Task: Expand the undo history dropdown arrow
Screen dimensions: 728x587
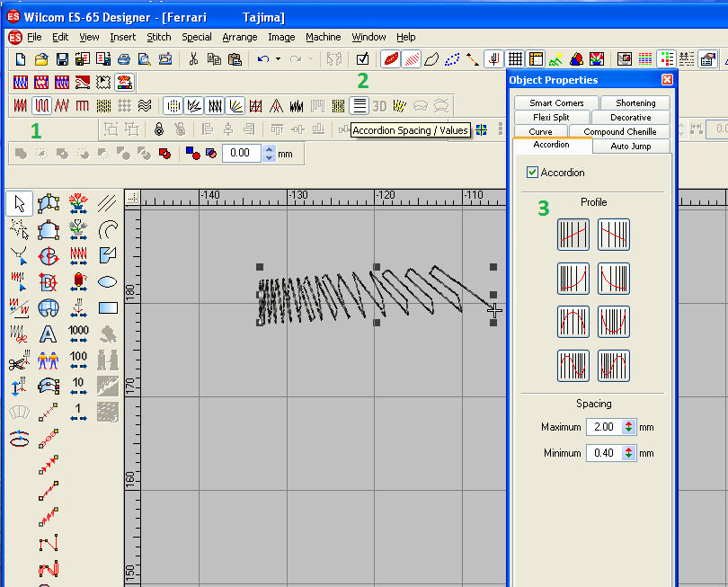Action: tap(278, 59)
